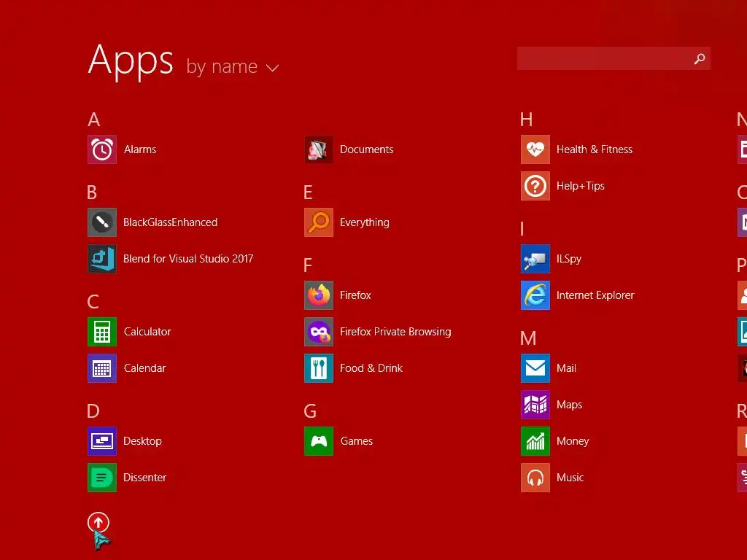Screen dimensions: 747x560
Task: Select the letter I group header
Action: (522, 229)
